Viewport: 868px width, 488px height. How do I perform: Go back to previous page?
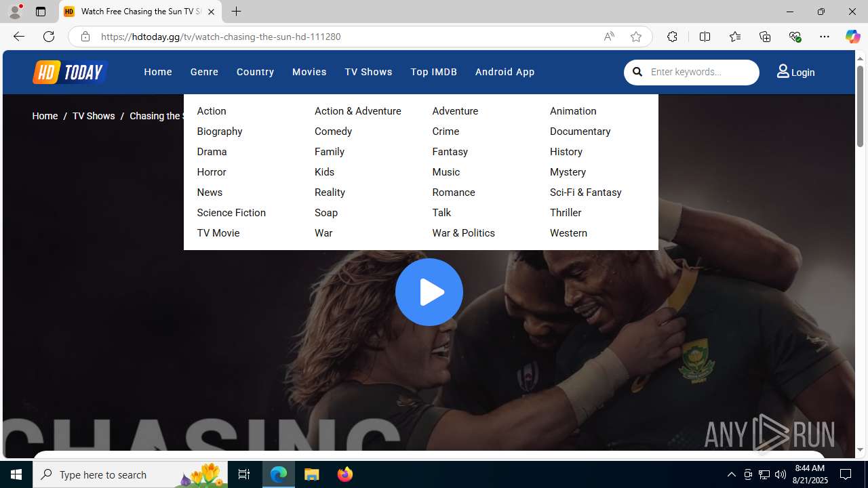pos(18,37)
